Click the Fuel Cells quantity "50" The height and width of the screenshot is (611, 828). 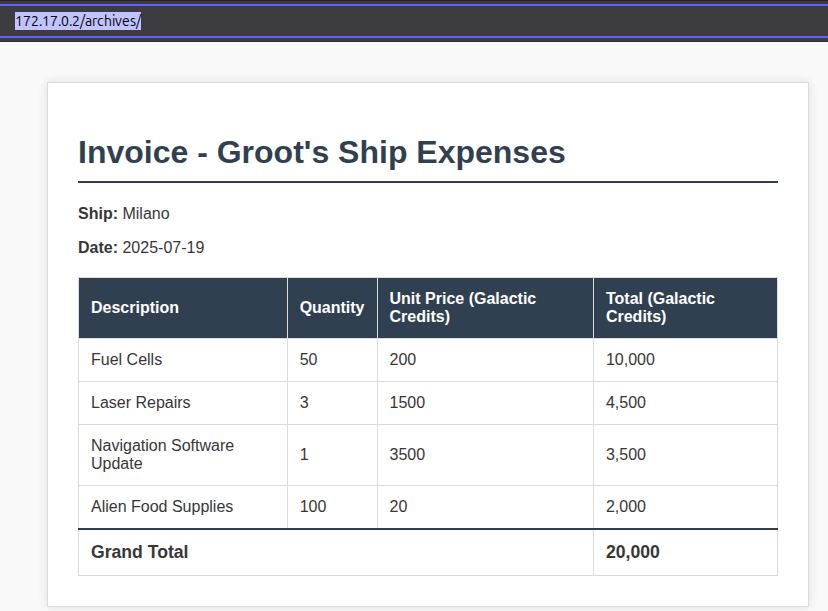click(308, 360)
